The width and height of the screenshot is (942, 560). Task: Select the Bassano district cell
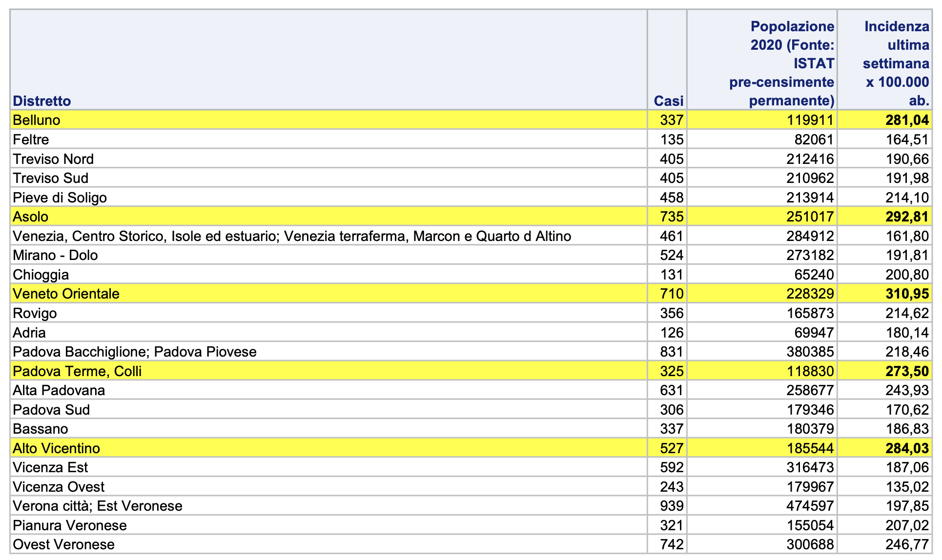(x=329, y=429)
